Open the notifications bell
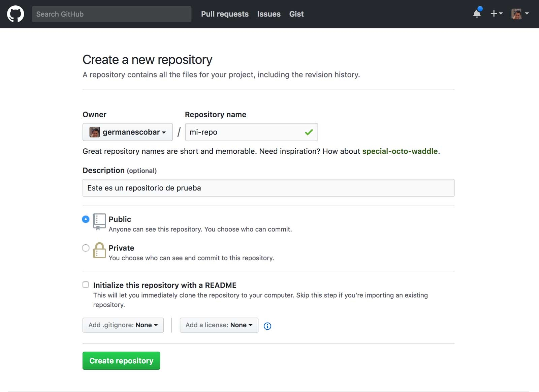 click(x=477, y=13)
